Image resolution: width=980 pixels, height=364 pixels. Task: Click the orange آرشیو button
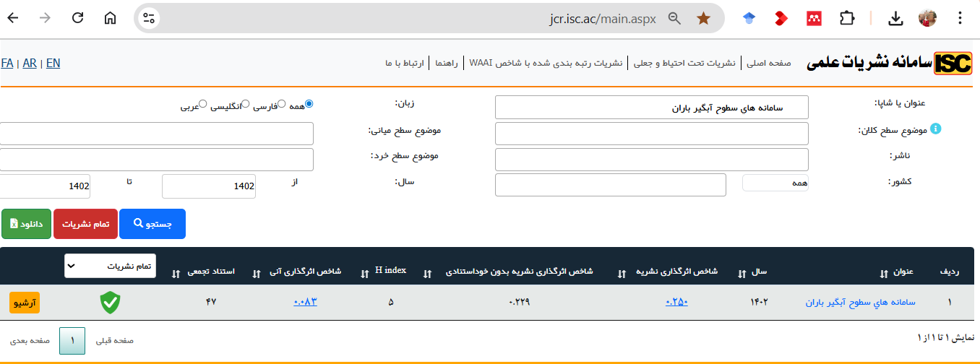click(x=25, y=302)
